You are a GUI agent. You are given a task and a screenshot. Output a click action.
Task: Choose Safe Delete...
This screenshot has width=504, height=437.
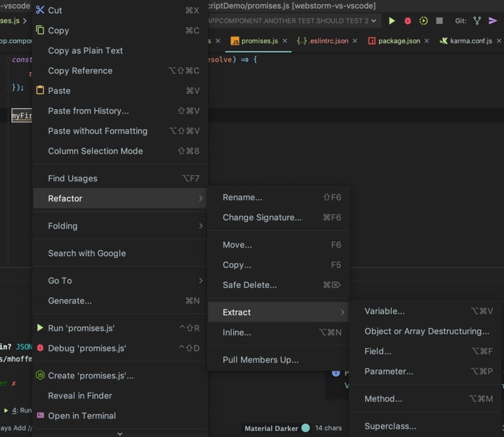[278, 285]
